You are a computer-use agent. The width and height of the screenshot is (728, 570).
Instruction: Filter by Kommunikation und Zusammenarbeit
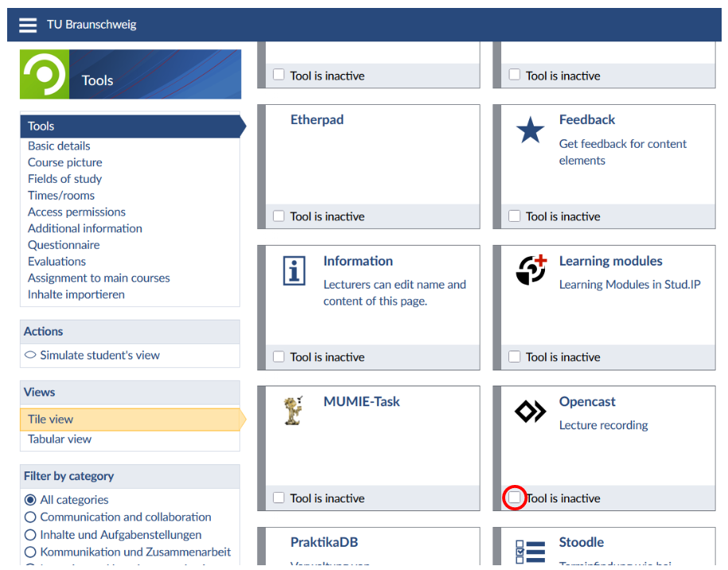(x=30, y=552)
